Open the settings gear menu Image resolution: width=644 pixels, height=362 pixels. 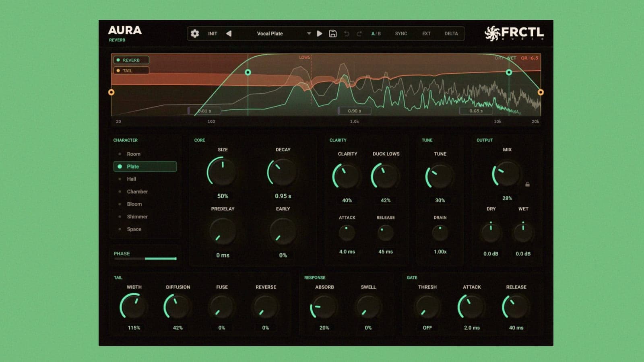(x=195, y=33)
